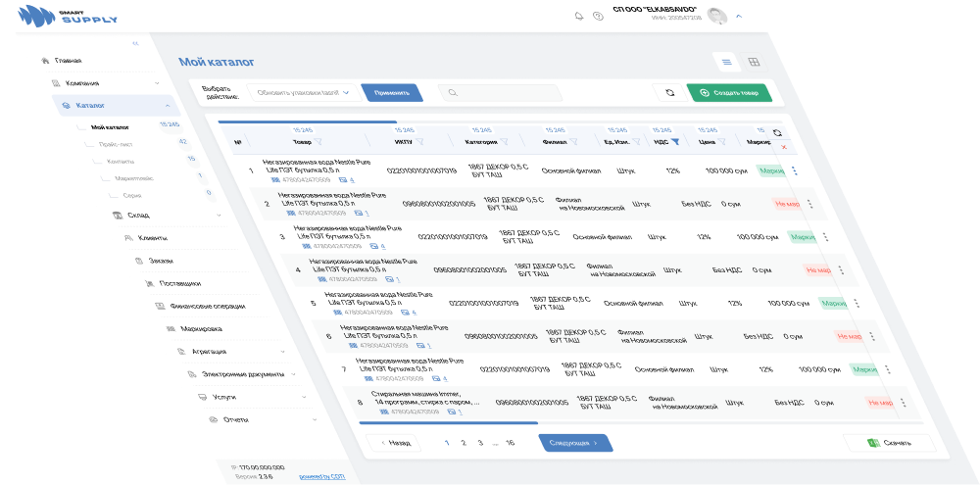Expand the Услуги menu chevron

(304, 397)
